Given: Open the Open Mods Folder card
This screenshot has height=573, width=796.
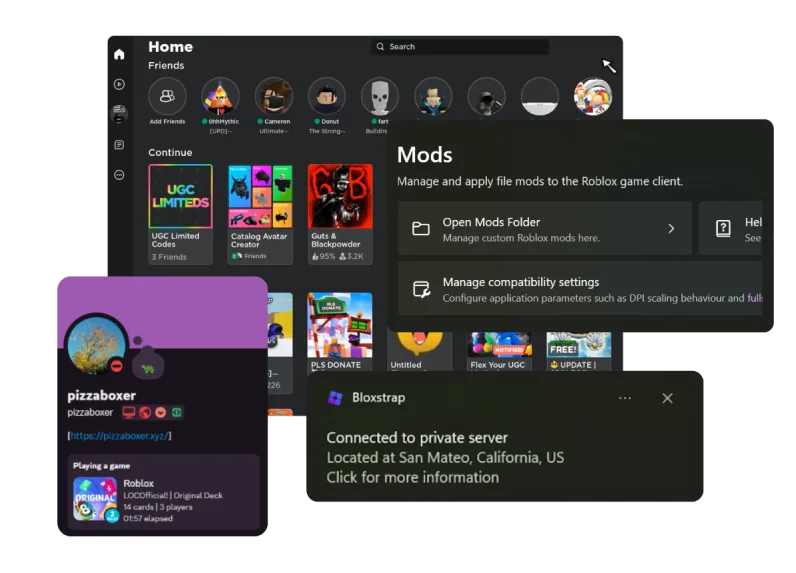Looking at the screenshot, I should tap(545, 228).
